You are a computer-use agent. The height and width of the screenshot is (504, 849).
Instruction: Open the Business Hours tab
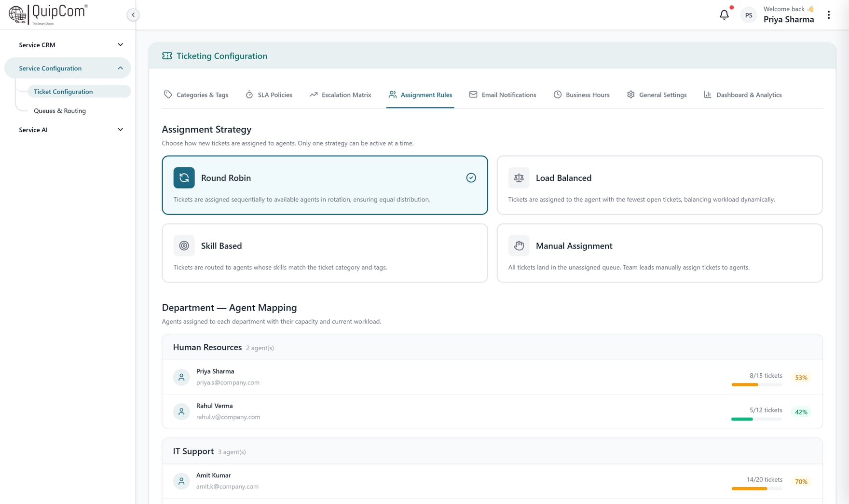tap(581, 95)
